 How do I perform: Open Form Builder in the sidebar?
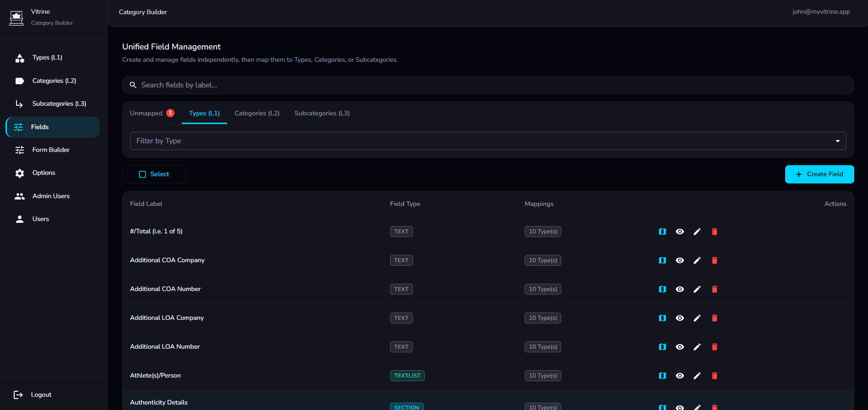click(51, 150)
